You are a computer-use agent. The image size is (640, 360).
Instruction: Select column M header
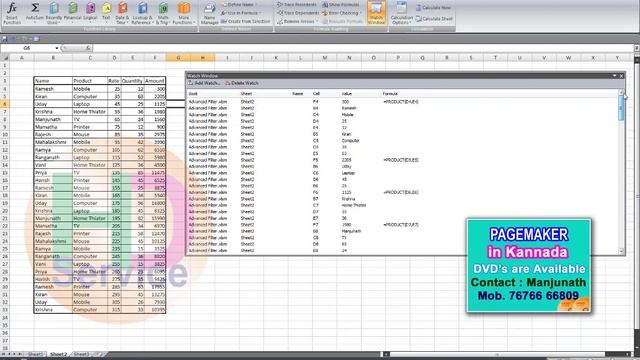pyautogui.click(x=324, y=58)
